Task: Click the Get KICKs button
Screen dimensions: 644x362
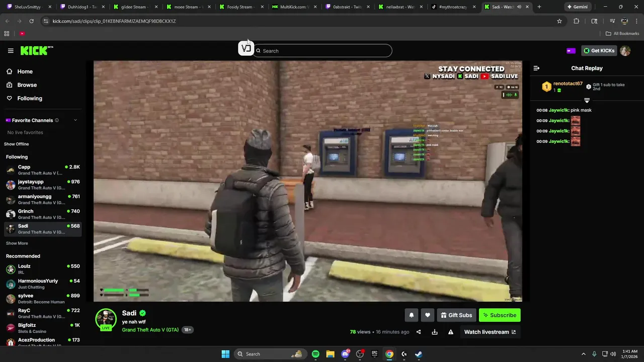Action: click(599, 51)
